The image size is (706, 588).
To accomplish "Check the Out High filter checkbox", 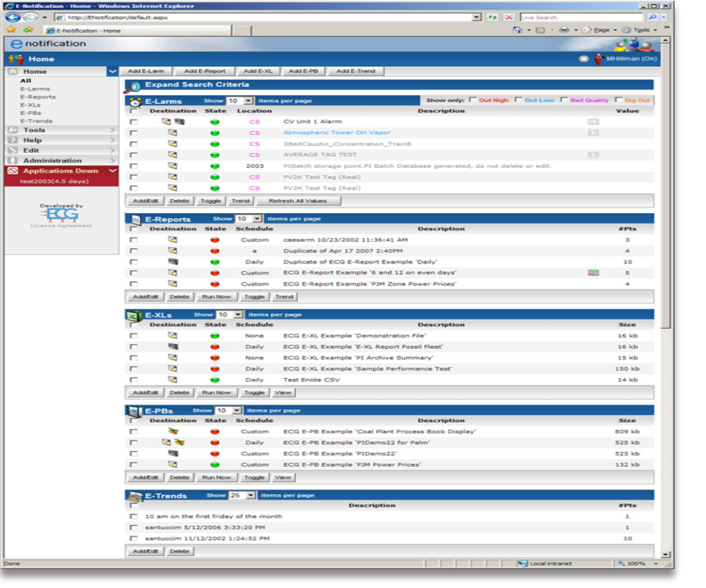I will click(x=473, y=101).
